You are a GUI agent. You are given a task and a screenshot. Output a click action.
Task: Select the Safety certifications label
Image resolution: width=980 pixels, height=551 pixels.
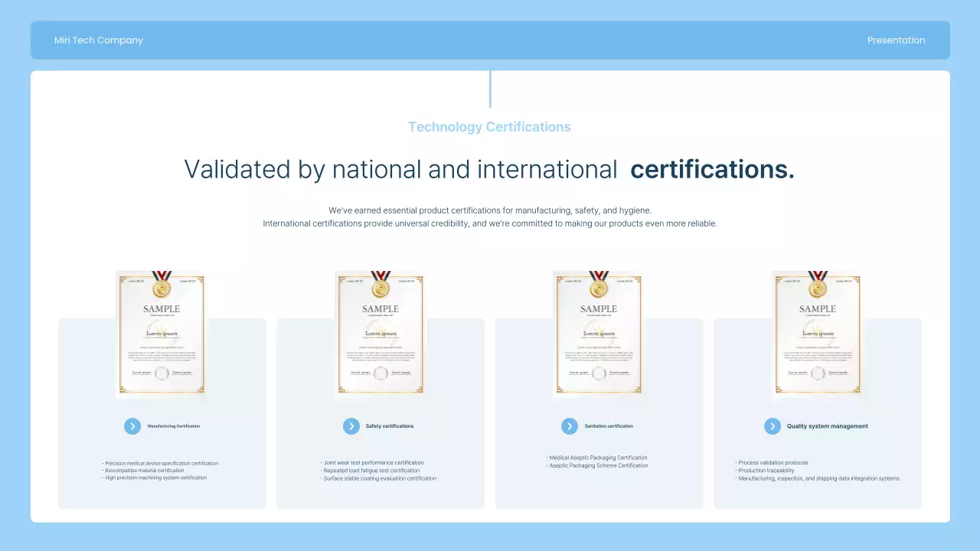click(x=390, y=426)
